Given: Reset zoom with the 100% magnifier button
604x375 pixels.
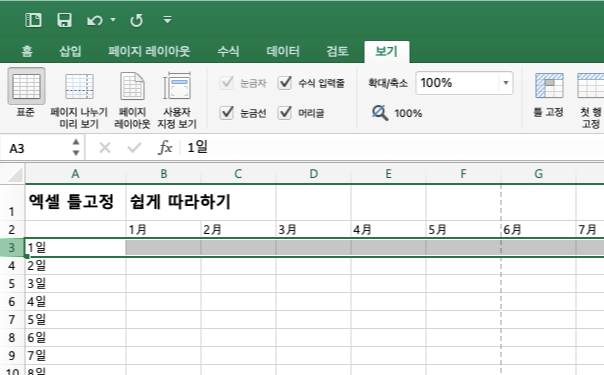Looking at the screenshot, I should [397, 113].
